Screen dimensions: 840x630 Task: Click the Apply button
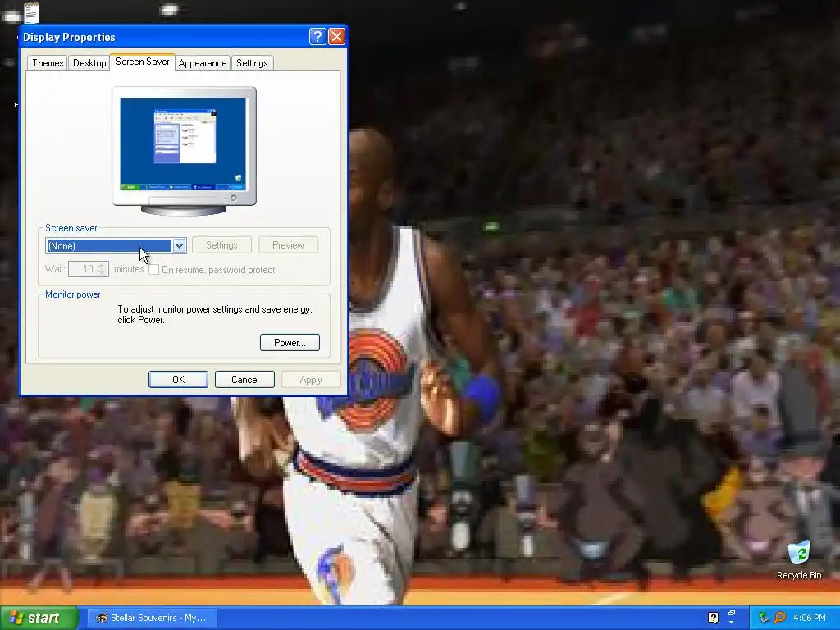click(311, 379)
